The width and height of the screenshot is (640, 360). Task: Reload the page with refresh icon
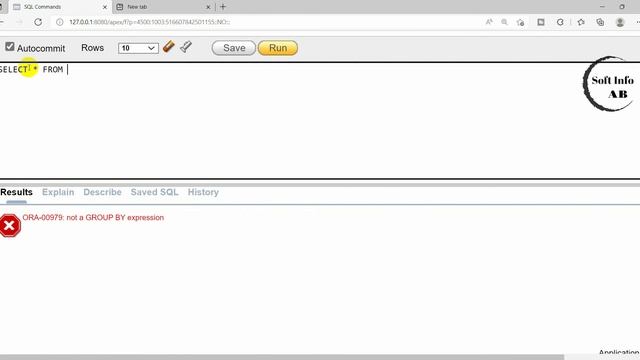point(38,22)
